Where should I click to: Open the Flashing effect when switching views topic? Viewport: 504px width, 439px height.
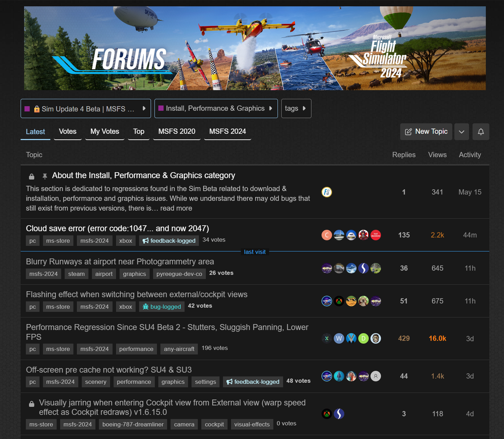coord(137,295)
